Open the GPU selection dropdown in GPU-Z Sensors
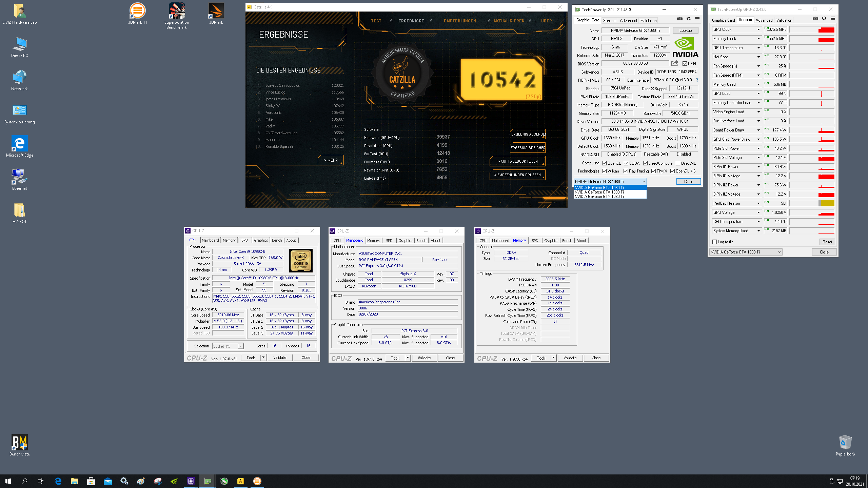Viewport: 868px width, 488px height. click(x=746, y=252)
